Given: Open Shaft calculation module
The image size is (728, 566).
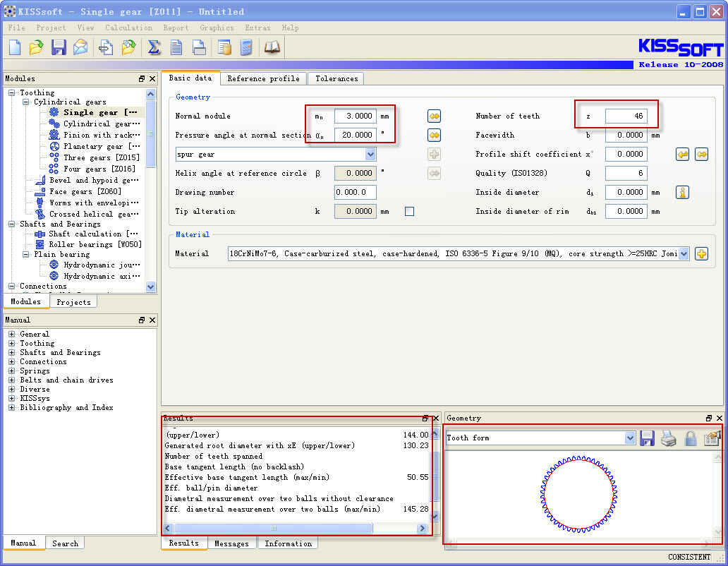Looking at the screenshot, I should [86, 234].
